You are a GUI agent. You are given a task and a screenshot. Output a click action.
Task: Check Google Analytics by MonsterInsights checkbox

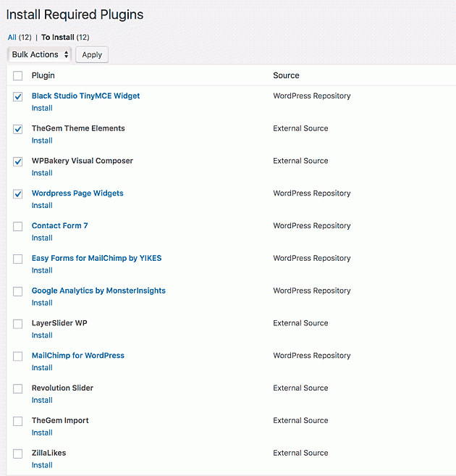pyautogui.click(x=18, y=291)
